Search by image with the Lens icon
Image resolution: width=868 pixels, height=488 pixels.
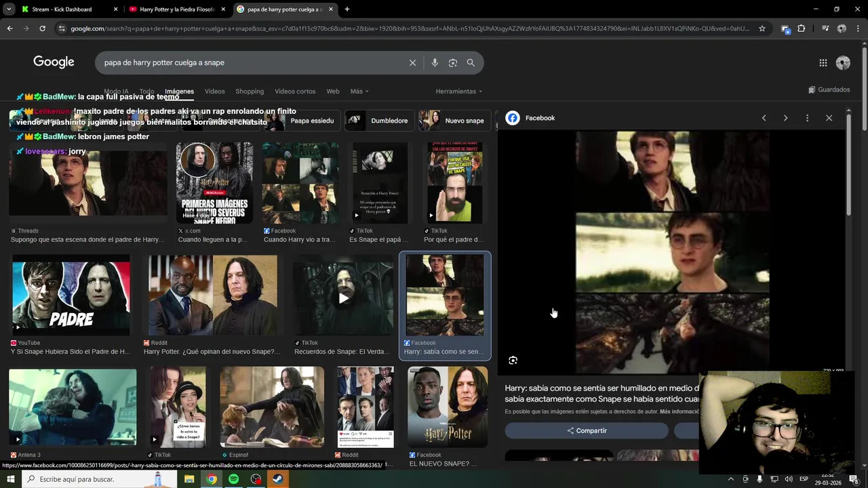[x=452, y=62]
